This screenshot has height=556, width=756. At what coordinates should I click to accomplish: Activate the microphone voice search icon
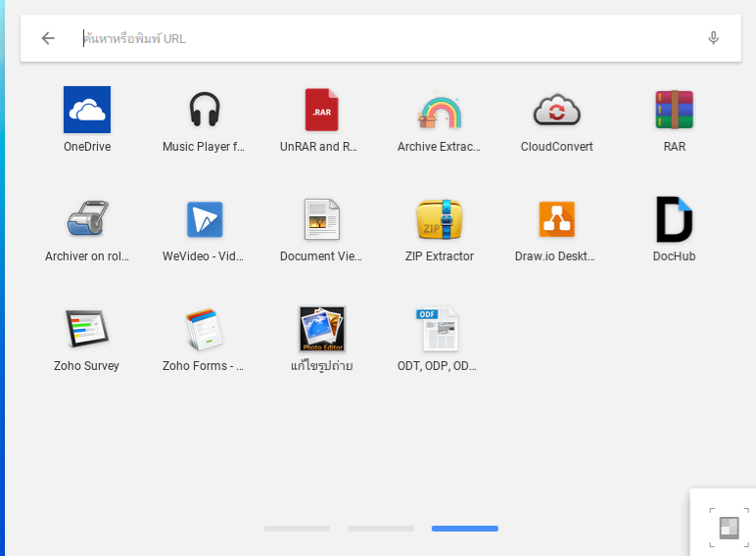pos(714,38)
